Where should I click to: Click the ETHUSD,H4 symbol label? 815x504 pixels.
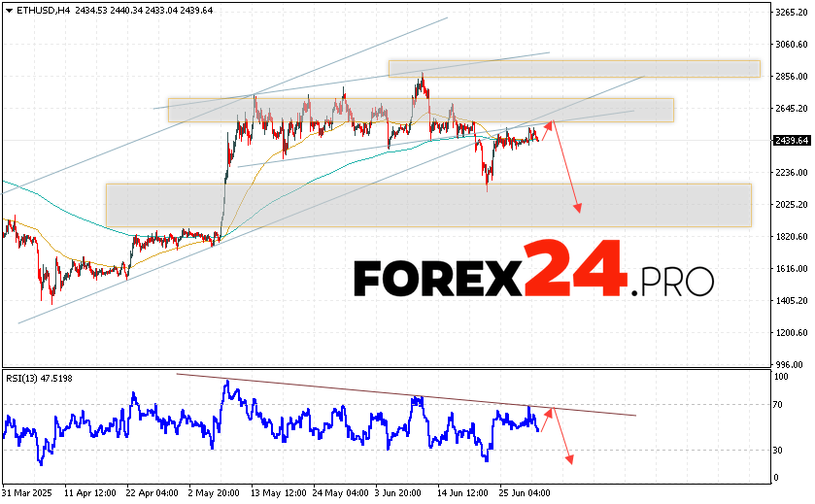32,10
